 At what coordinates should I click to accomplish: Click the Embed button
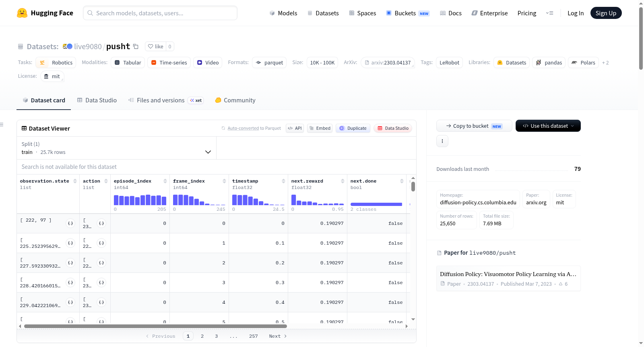pos(320,128)
